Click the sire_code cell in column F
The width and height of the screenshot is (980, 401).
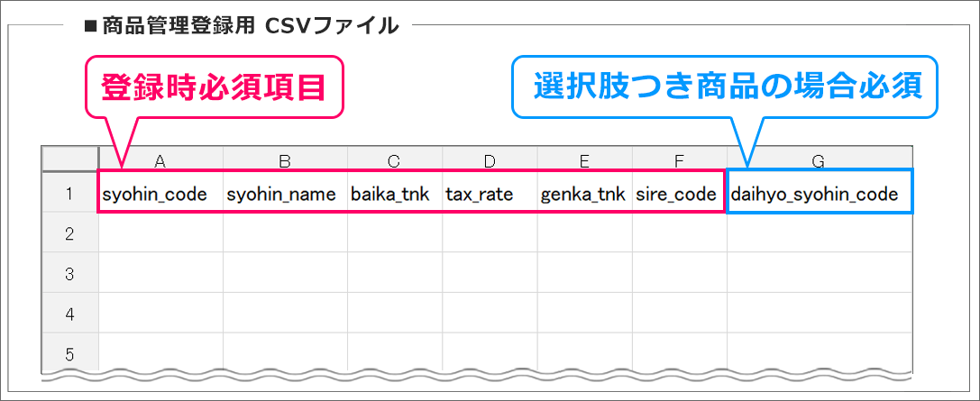(x=679, y=193)
